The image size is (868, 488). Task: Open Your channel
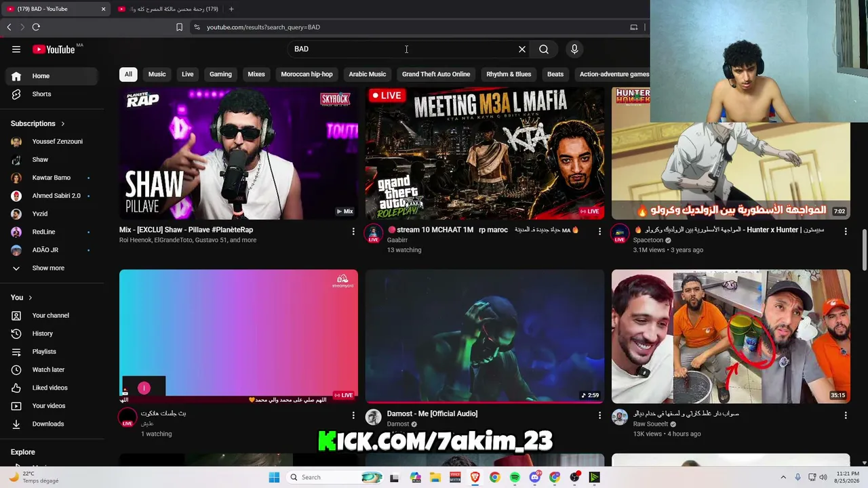52,315
